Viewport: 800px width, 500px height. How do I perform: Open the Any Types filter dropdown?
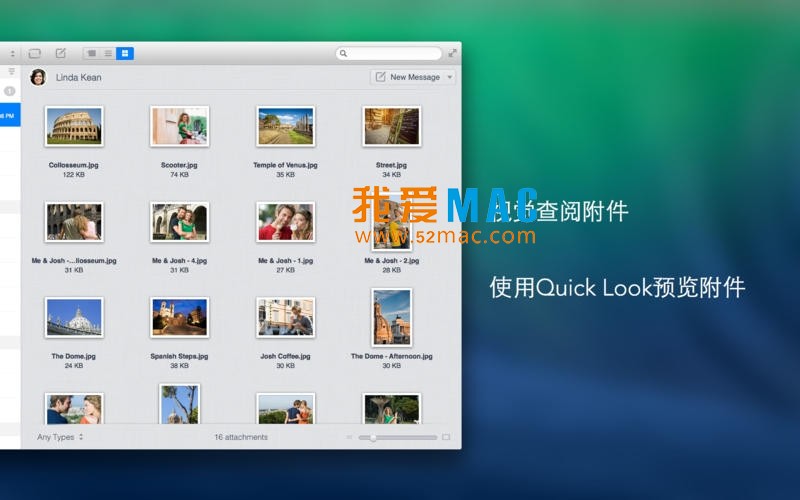click(60, 437)
